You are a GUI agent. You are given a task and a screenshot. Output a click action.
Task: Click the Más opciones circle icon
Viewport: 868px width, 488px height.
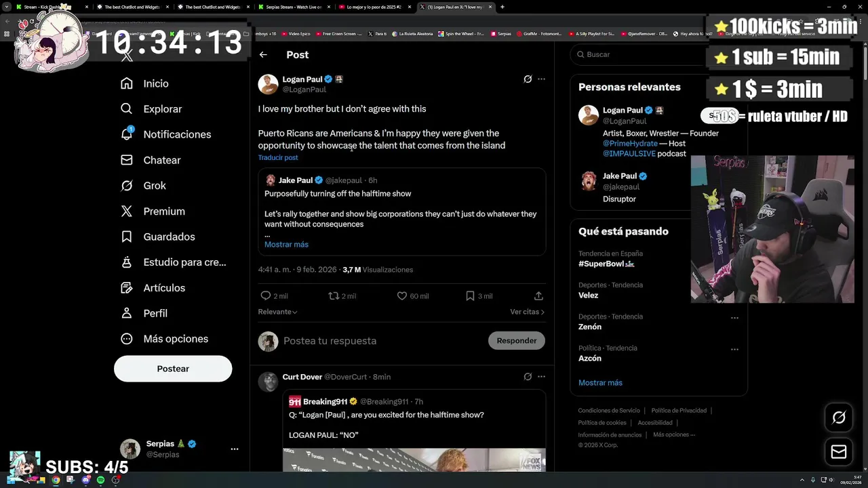(126, 339)
